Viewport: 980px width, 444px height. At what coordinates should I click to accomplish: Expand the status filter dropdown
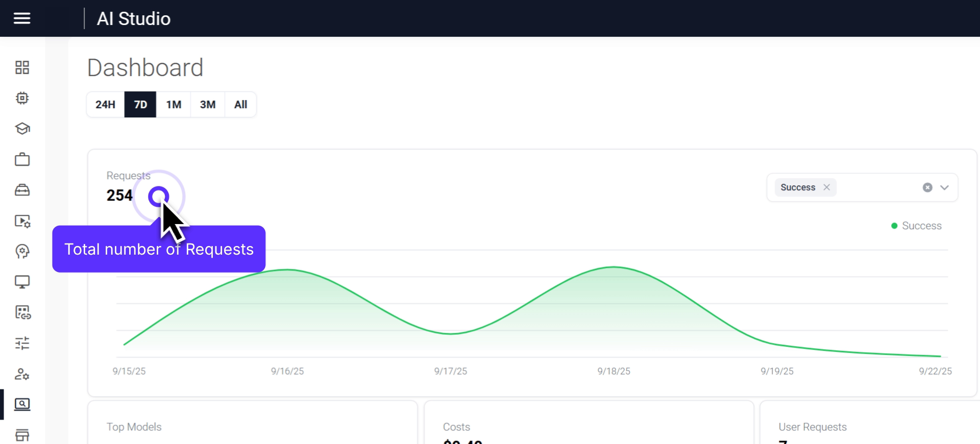(944, 187)
